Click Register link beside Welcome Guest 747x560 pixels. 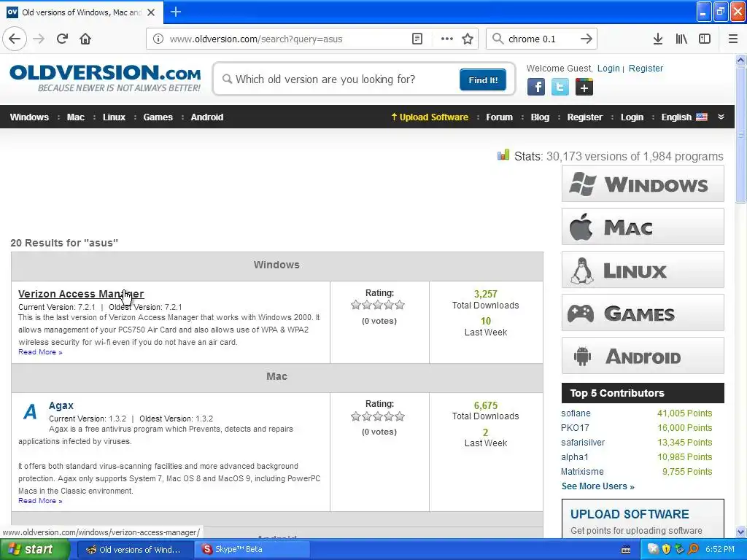pos(646,68)
